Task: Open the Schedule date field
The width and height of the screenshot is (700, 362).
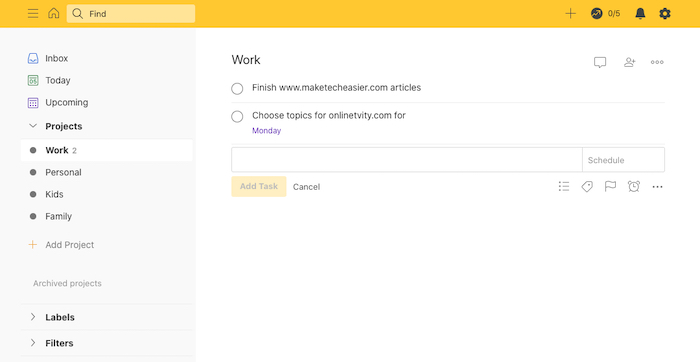Action: (623, 160)
